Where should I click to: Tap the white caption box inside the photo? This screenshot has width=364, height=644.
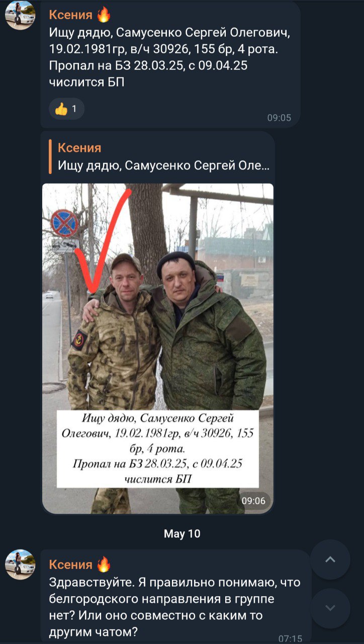(x=158, y=449)
